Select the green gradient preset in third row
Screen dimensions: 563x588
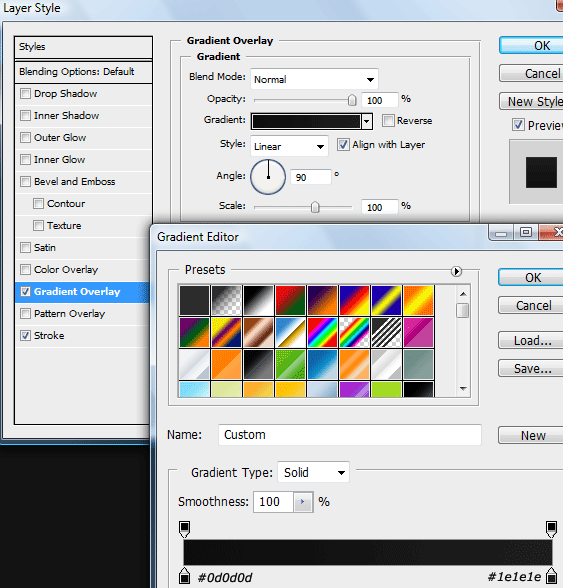(x=290, y=364)
